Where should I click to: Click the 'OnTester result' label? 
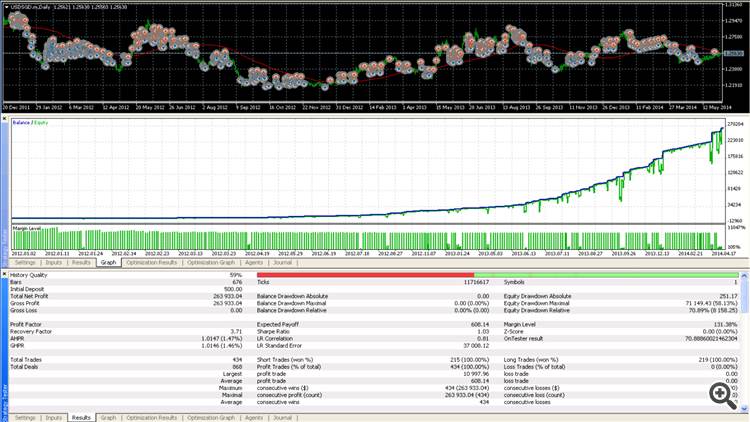coord(523,338)
